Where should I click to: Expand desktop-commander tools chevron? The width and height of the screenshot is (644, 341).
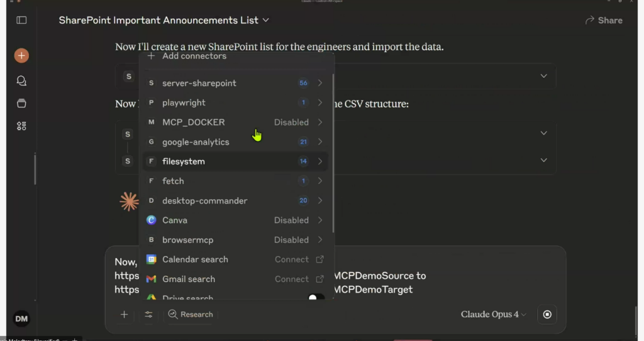(x=320, y=200)
